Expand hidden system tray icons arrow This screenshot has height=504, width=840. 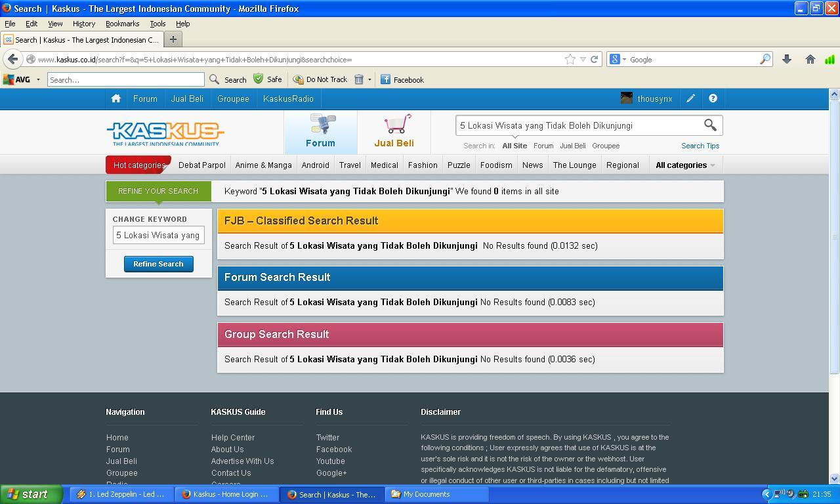pos(766,494)
